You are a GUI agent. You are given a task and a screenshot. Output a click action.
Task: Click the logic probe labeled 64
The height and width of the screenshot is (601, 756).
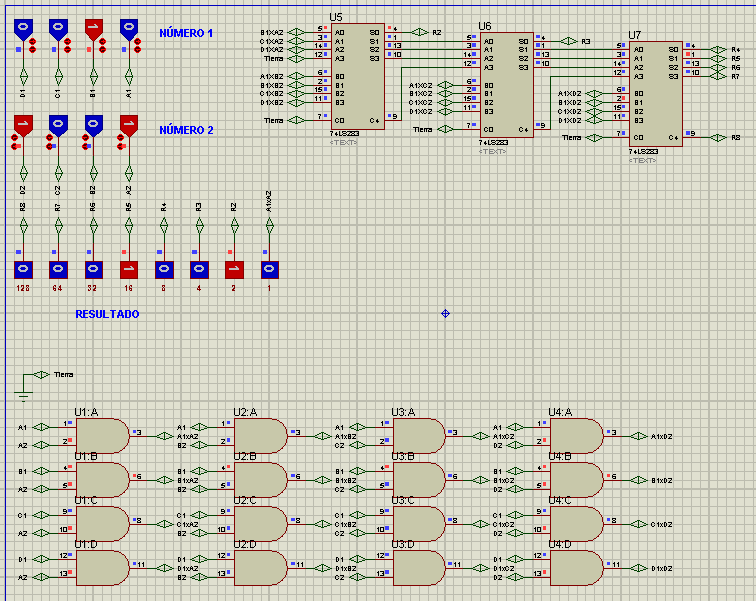[58, 269]
